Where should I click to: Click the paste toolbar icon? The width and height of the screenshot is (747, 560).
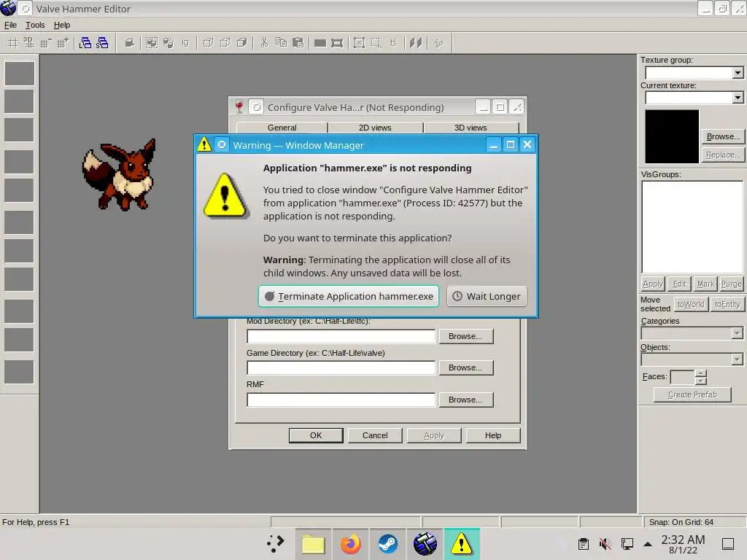298,43
